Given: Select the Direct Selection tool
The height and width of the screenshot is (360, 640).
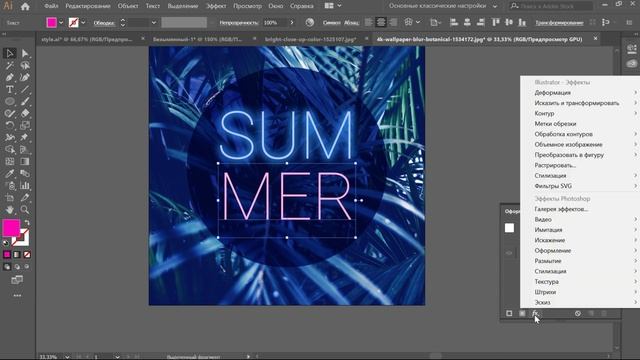Looking at the screenshot, I should point(25,53).
